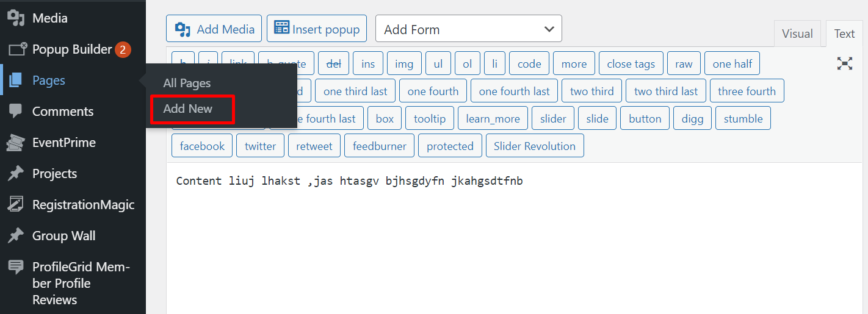868x314 pixels.
Task: Click the EventPrime ticket icon
Action: (15, 143)
